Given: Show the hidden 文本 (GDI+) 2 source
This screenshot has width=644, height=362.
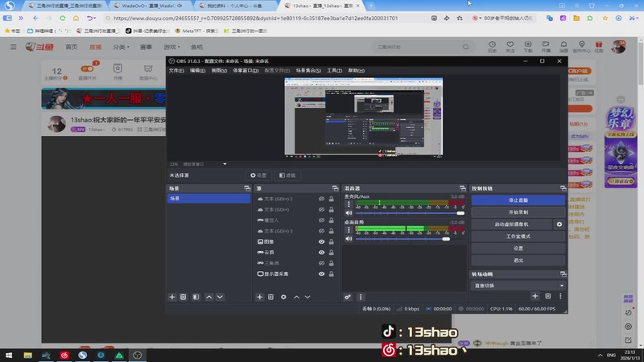Looking at the screenshot, I should [x=321, y=199].
